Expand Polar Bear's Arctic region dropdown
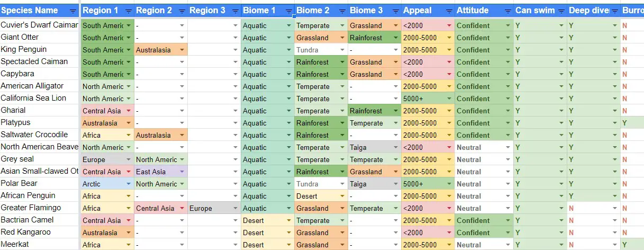 pos(129,184)
